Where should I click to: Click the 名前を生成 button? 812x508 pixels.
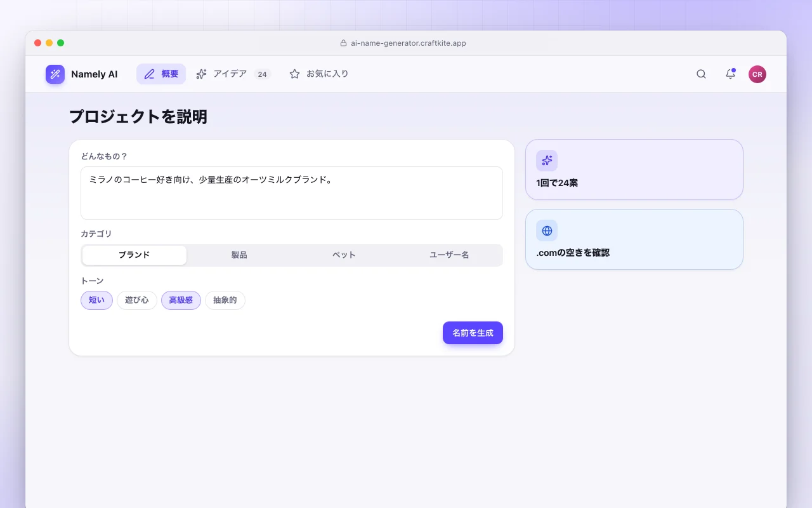pos(473,333)
